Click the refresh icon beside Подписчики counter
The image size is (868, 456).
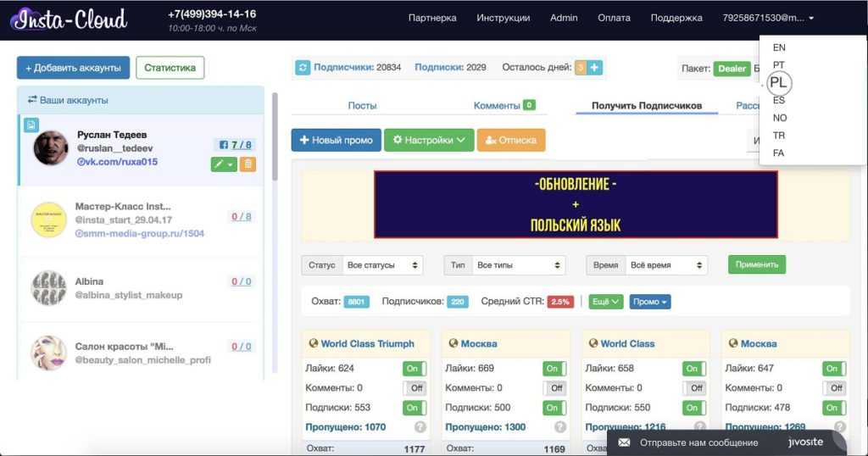click(303, 68)
